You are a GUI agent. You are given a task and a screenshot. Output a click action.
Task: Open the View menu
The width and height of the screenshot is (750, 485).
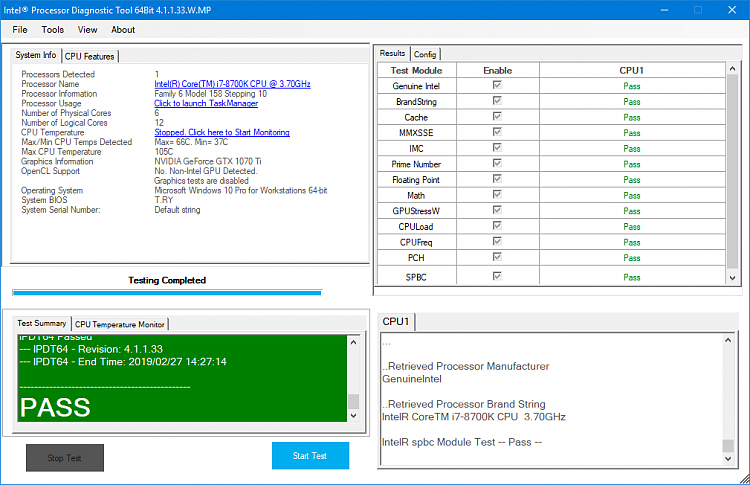(88, 30)
